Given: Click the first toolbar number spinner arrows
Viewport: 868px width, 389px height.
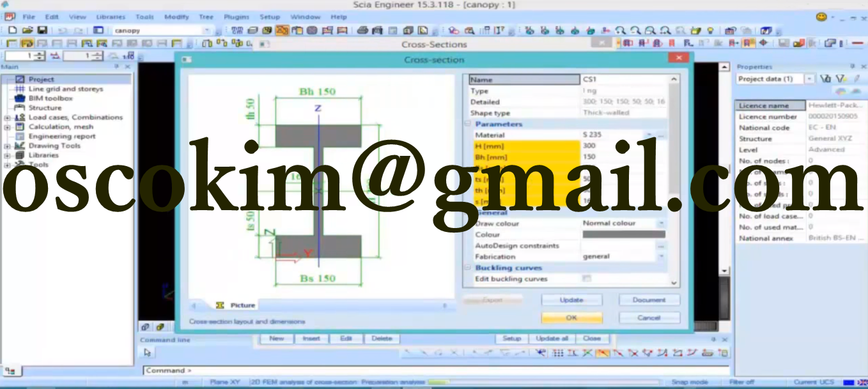Looking at the screenshot, I should 40,56.
